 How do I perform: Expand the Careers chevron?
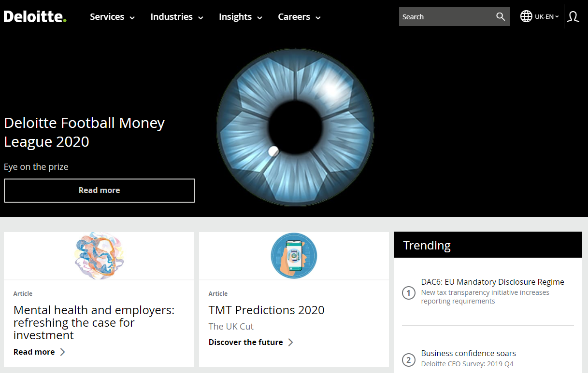tap(318, 17)
